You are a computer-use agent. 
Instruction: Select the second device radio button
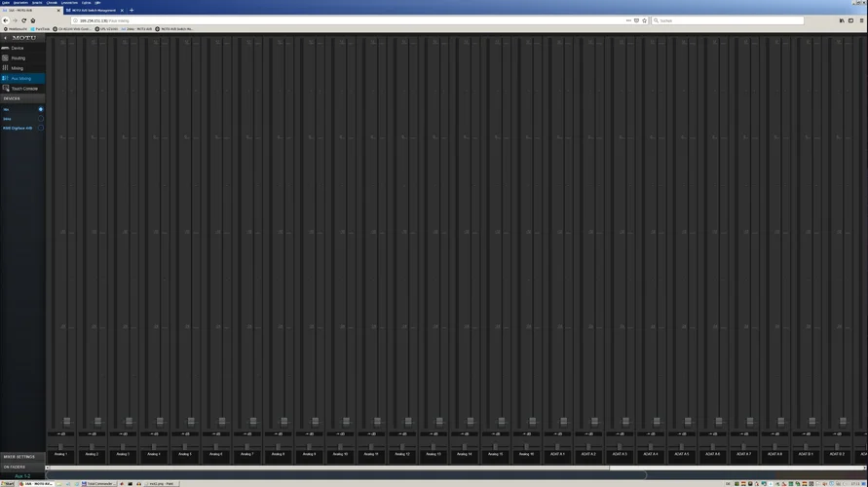40,119
